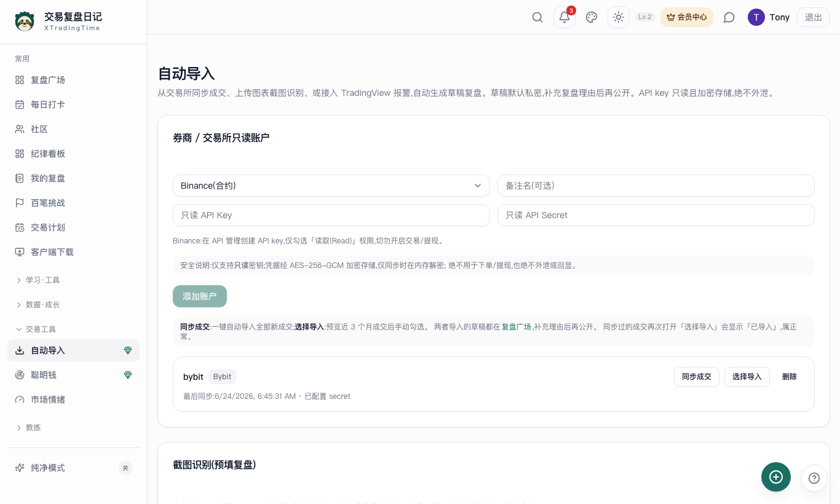Follow the 复盘广场 link in the hint
Screen dimensions: 840x504
pos(517,327)
